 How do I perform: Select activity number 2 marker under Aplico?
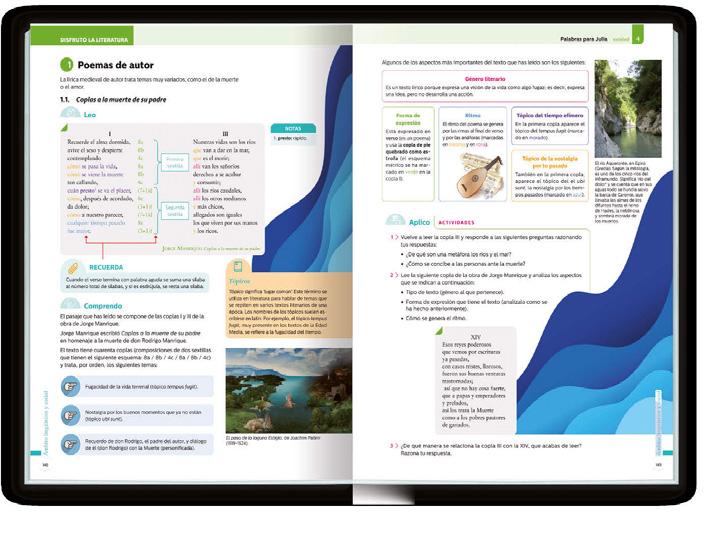coord(393,275)
